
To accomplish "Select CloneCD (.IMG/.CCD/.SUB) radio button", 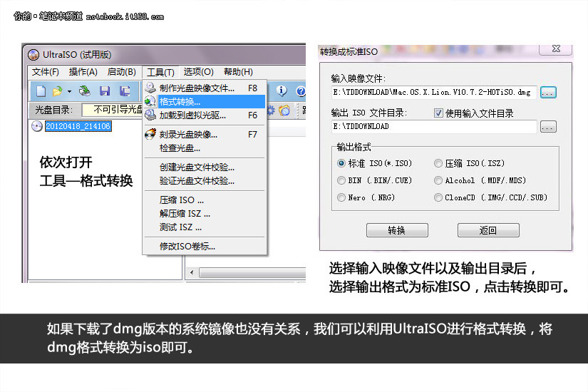I will pos(438,197).
